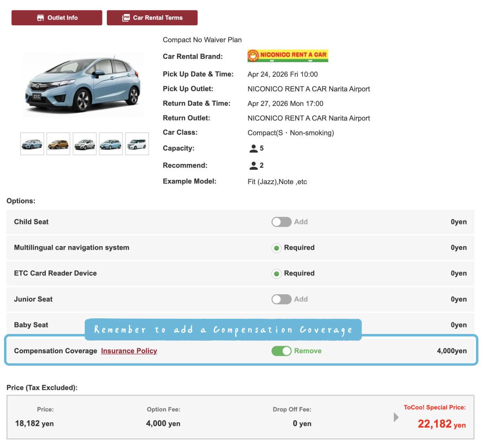Click the Return Outlet Narita Airport value
Viewport: 482px width, 448px height.
click(x=308, y=118)
